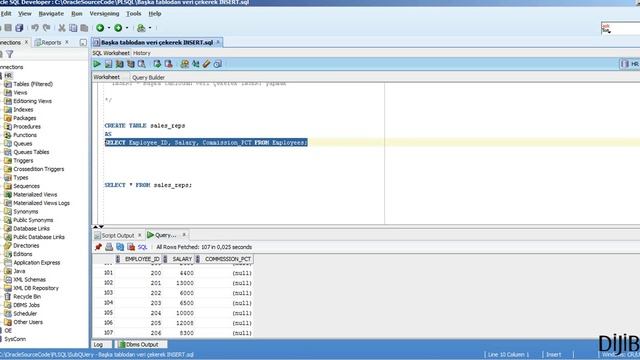640x360 pixels.
Task: Open the Forward button history dropdown
Action: pos(127,28)
